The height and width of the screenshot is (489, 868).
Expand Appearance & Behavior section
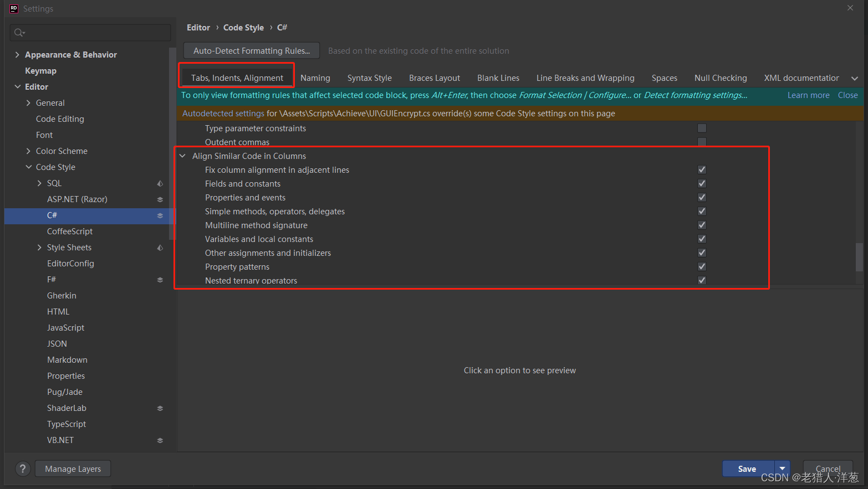[17, 54]
